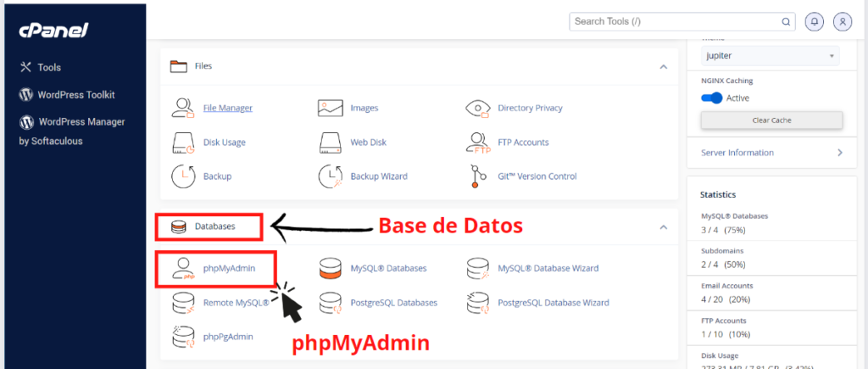868x369 pixels.
Task: Click the Server Information label
Action: pyautogui.click(x=737, y=153)
